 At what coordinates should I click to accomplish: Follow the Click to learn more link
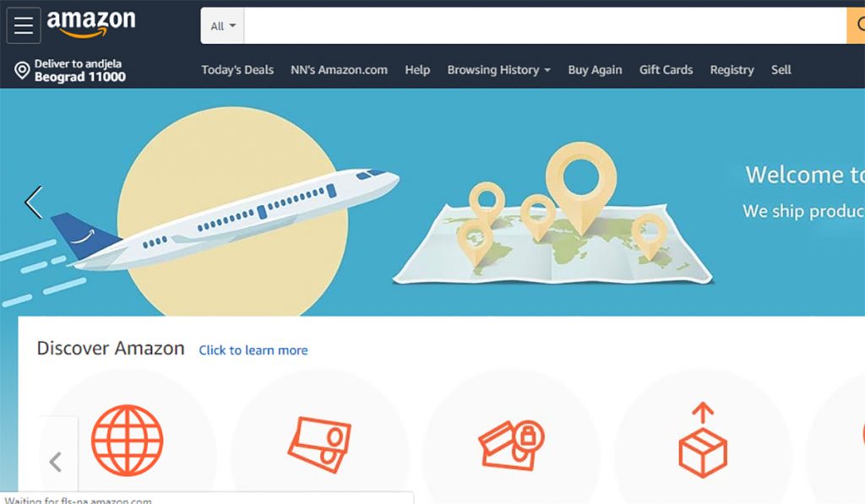[253, 350]
